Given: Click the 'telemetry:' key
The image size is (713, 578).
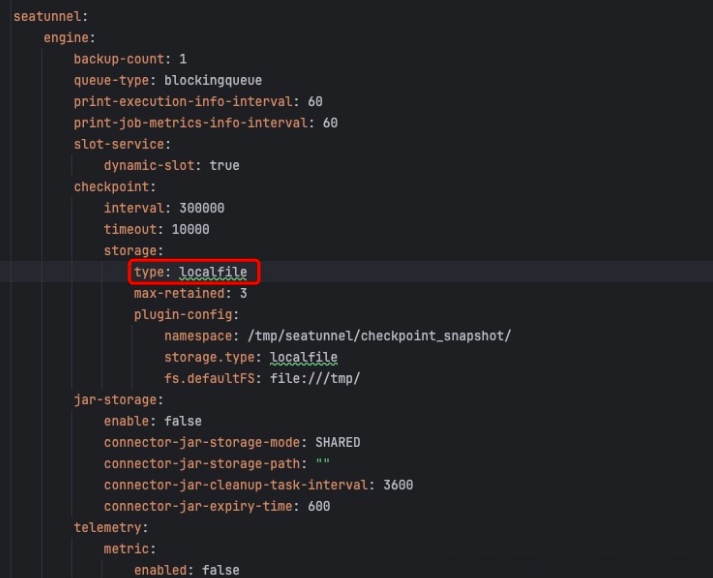Looking at the screenshot, I should [x=111, y=528].
